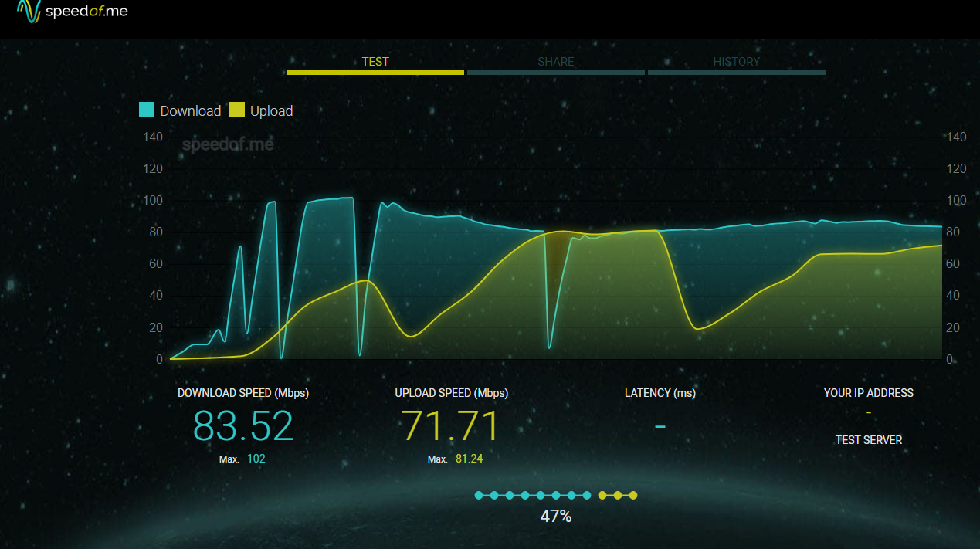Click the Download legend label text
Image resolution: width=980 pixels, height=549 pixels.
[191, 111]
